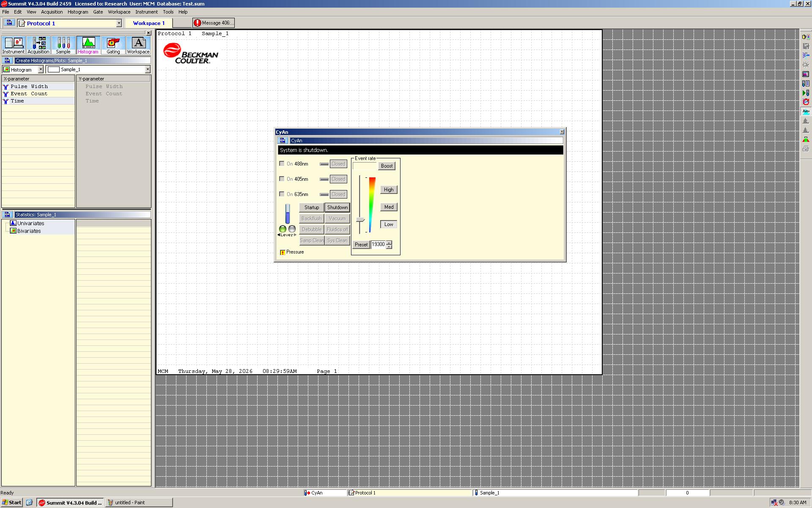Click the Boost button
Screen dimensions: 812x508
[x=387, y=166]
